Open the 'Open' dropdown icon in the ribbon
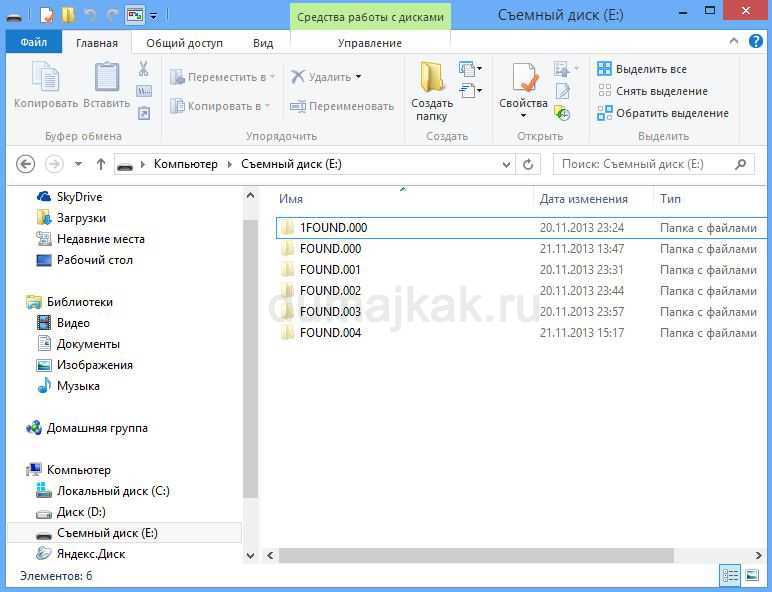772x592 pixels. pyautogui.click(x=566, y=68)
